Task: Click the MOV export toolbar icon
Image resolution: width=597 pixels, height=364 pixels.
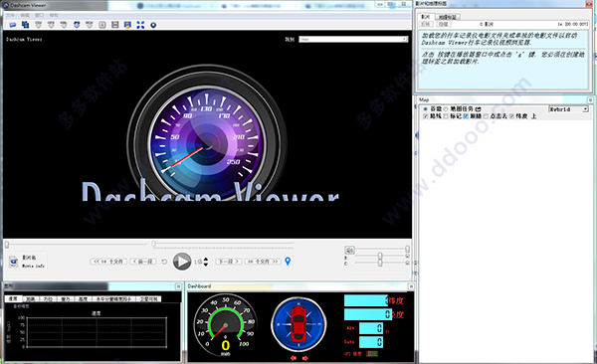Action: [x=90, y=25]
